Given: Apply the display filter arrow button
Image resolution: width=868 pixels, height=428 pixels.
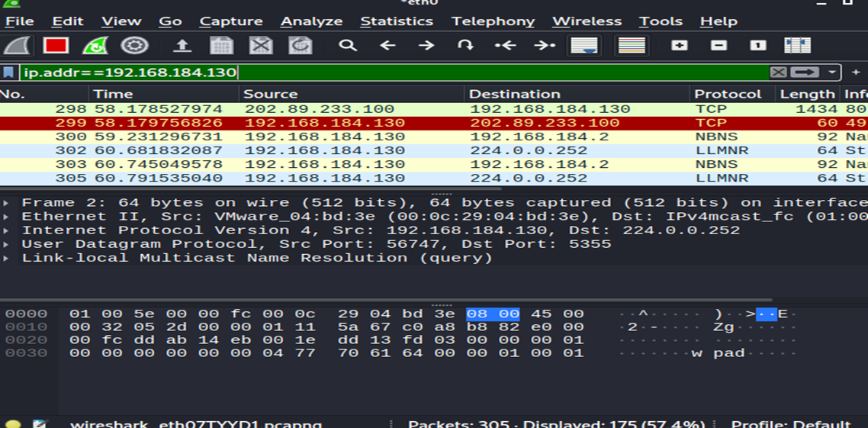Looking at the screenshot, I should (805, 72).
